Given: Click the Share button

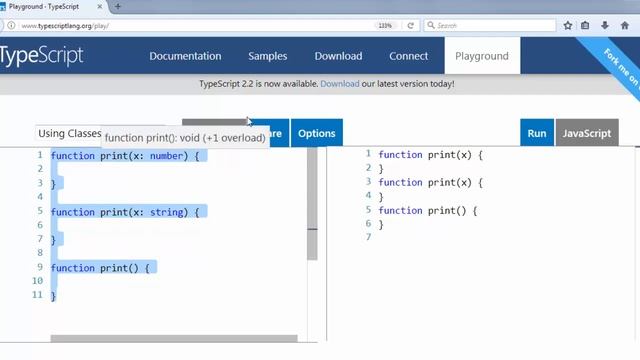Looking at the screenshot, I should click(279, 133).
